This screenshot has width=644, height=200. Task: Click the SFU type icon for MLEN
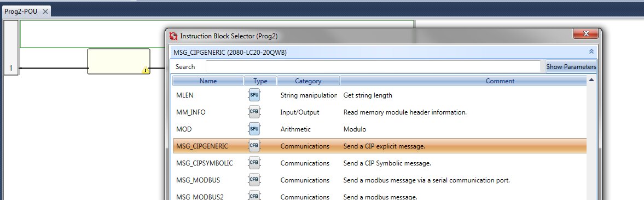coord(254,95)
